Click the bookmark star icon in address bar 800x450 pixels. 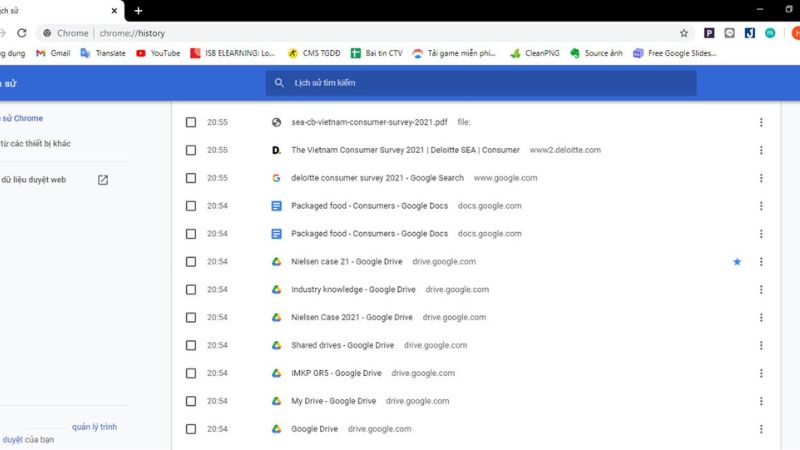tap(684, 33)
